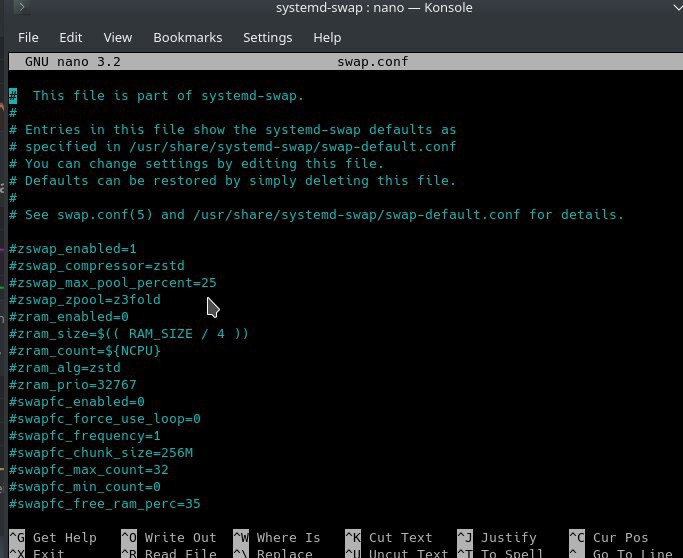Click 'This file is part of systemd-swap.' comment
This screenshot has width=683, height=558.
[x=168, y=95]
